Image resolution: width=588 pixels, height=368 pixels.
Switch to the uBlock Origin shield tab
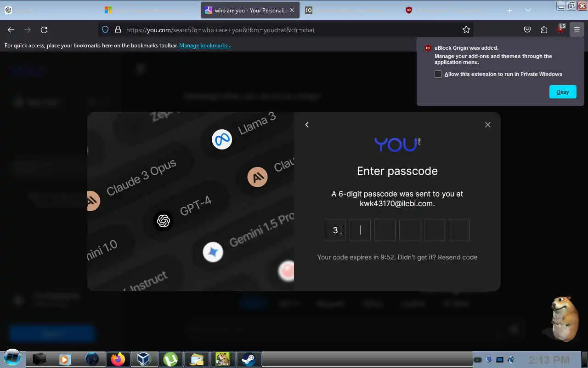pos(409,10)
